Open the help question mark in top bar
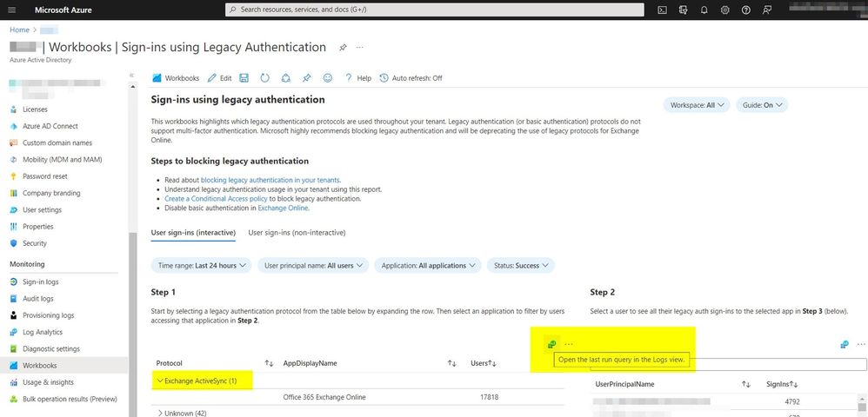Screen dimensions: 868x417 click(746, 10)
